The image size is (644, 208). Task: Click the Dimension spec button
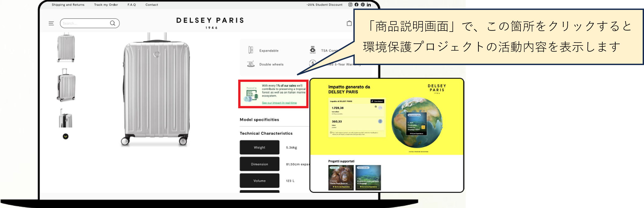pos(260,164)
